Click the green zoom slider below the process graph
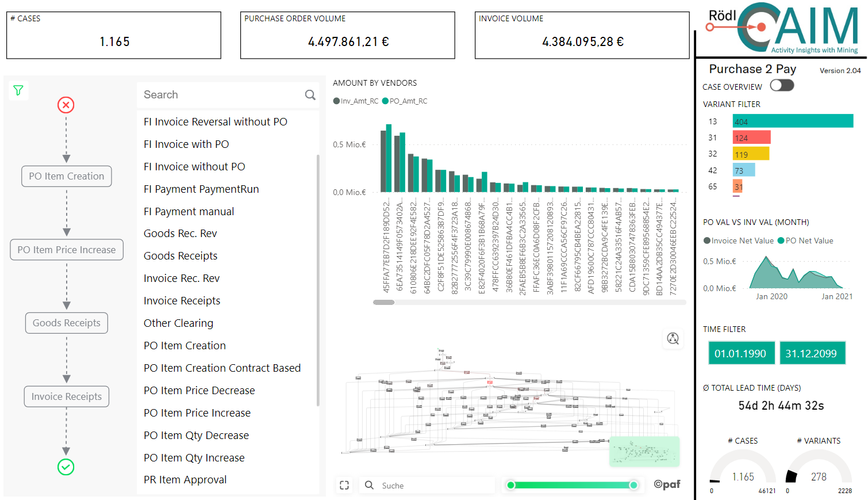The height and width of the screenshot is (500, 868). tap(572, 485)
